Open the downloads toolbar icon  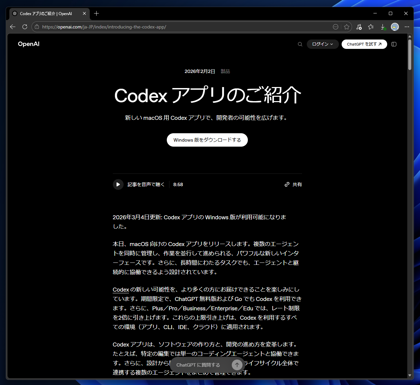click(383, 27)
